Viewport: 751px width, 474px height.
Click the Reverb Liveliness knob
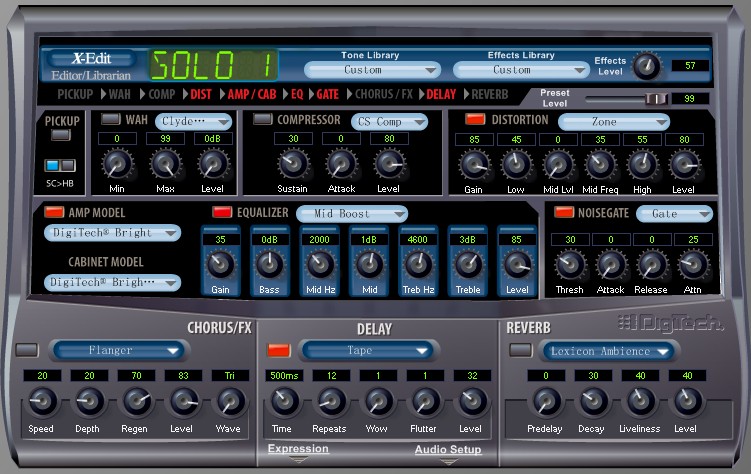tap(640, 401)
